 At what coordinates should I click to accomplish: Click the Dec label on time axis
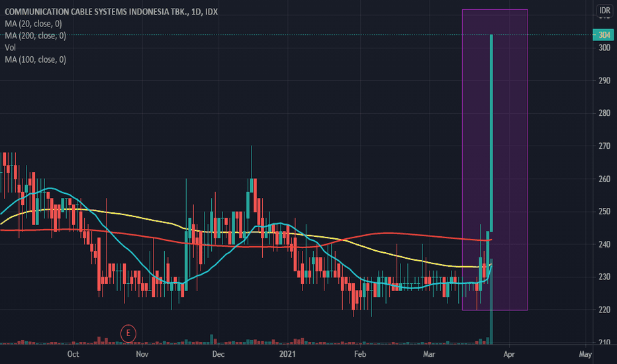coord(218,354)
